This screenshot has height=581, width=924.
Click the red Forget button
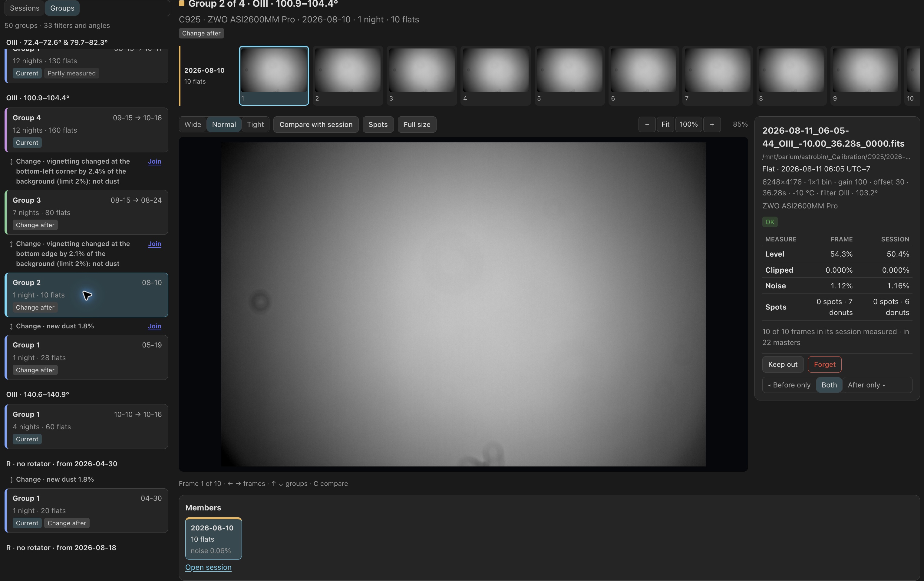pos(825,364)
